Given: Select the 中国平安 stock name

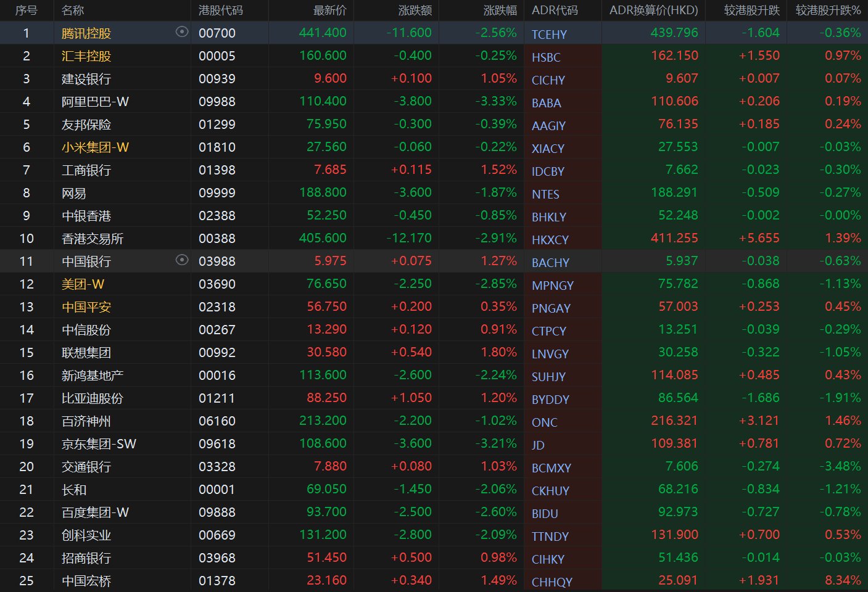Looking at the screenshot, I should coord(86,307).
